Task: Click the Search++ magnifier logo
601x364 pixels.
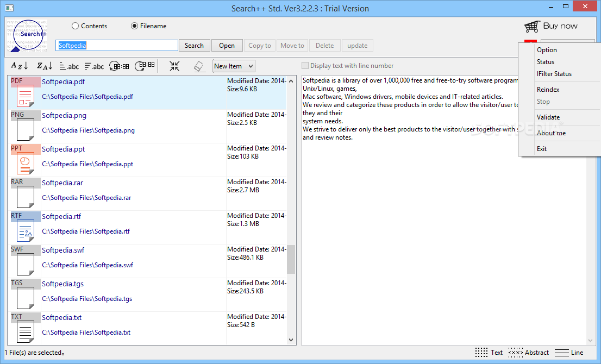Action: [27, 36]
